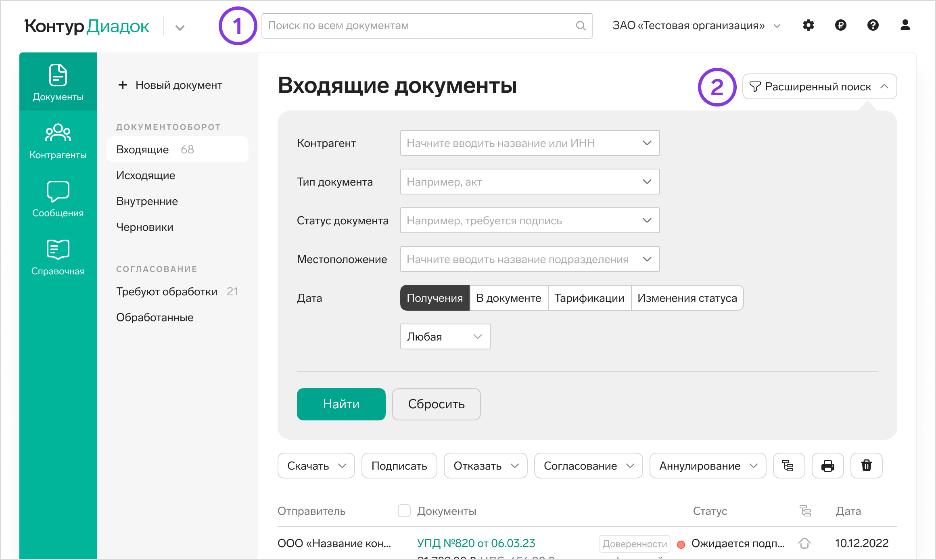Select the Получения date toggle
936x560 pixels.
(x=435, y=298)
